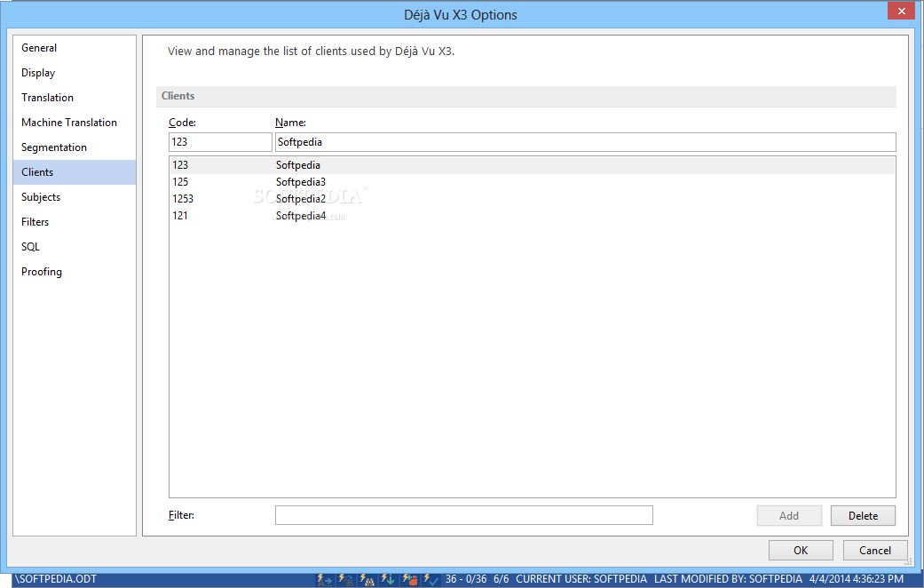Click the 36 - 0/36 status counter
The width and height of the screenshot is (924, 588).
466,579
